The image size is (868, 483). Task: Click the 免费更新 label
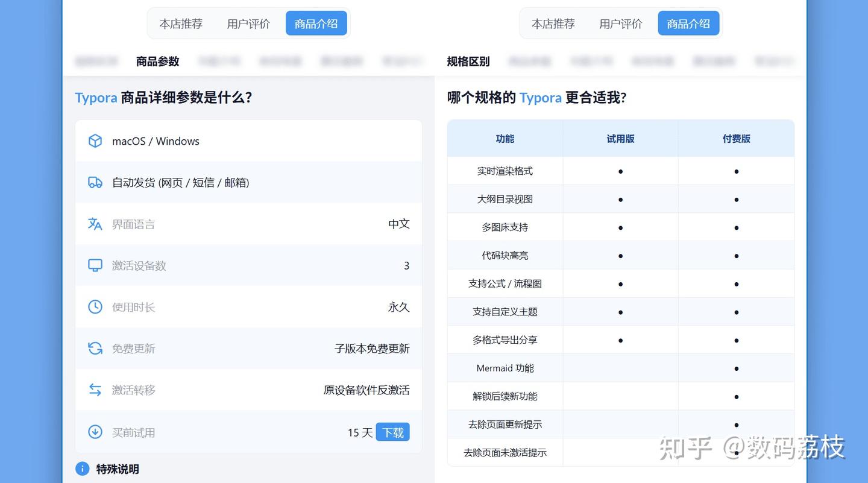coord(134,349)
